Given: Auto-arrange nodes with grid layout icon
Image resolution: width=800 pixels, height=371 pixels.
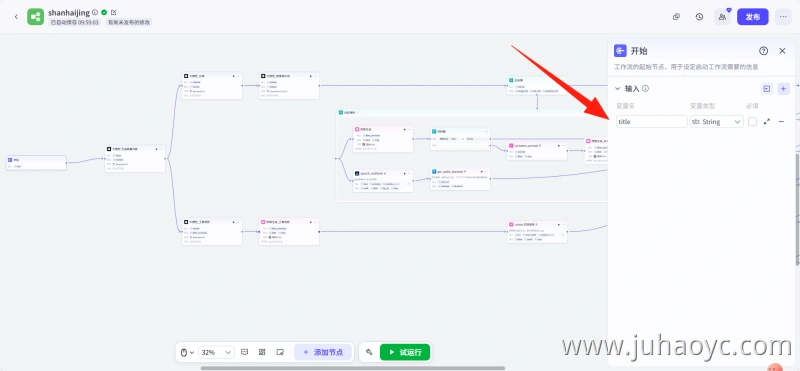Looking at the screenshot, I should pyautogui.click(x=262, y=352).
